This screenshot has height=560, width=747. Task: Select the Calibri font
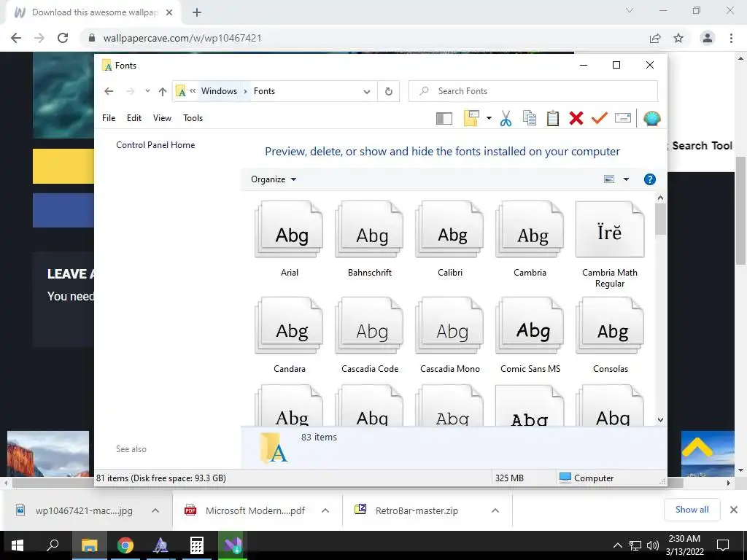(449, 239)
